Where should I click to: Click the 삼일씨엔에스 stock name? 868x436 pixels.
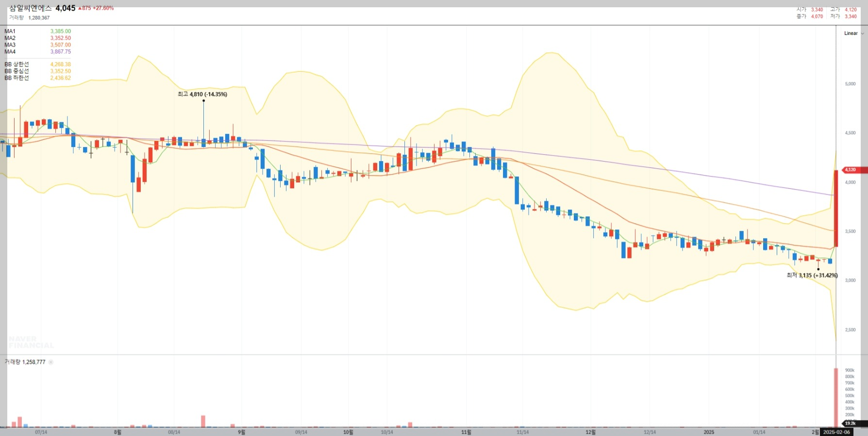(x=30, y=8)
